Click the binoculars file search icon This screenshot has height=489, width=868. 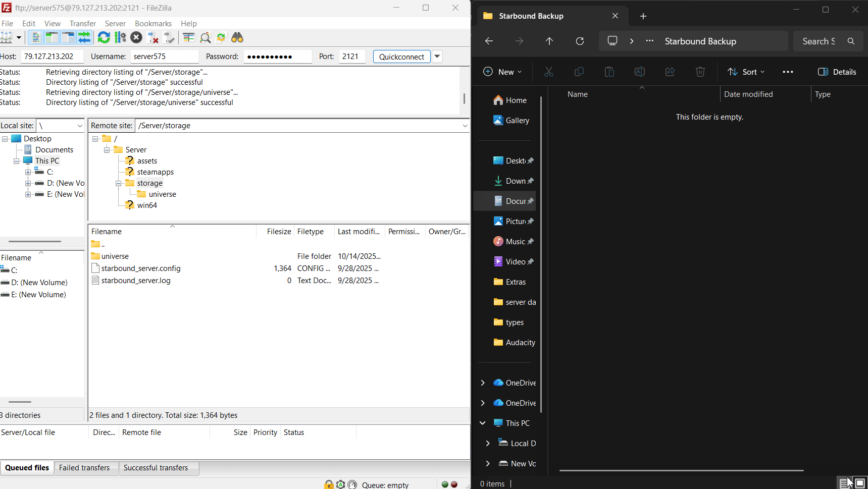click(237, 38)
